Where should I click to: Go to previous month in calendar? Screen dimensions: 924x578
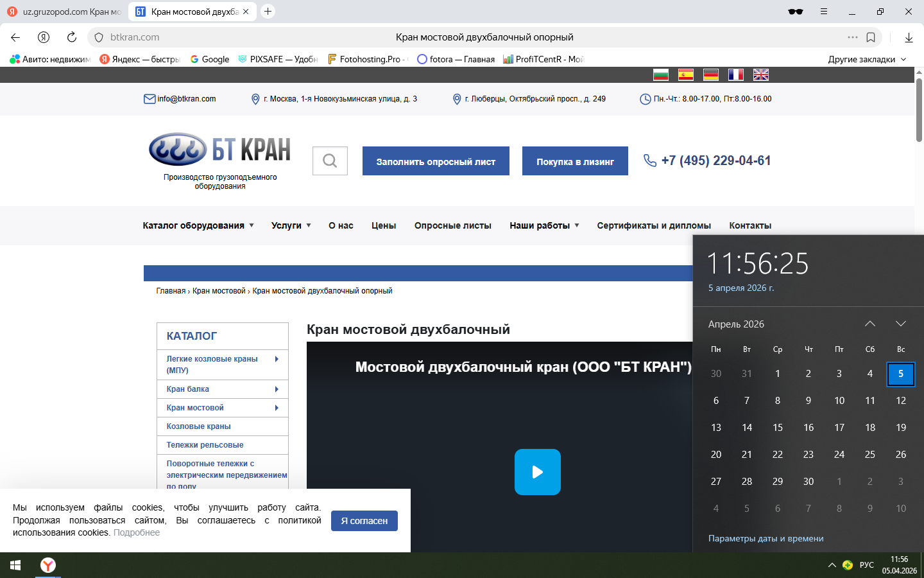click(869, 324)
